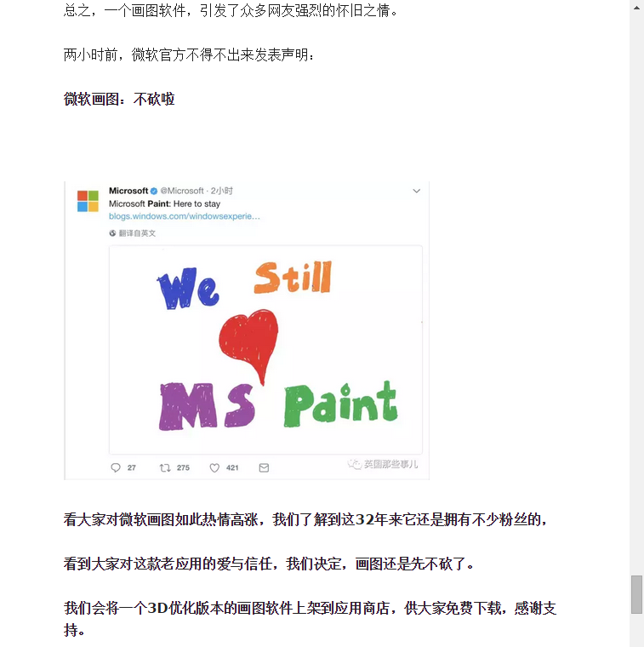Click the WeChat watermark logo icon
Viewport: 644px width, 647px height.
354,464
